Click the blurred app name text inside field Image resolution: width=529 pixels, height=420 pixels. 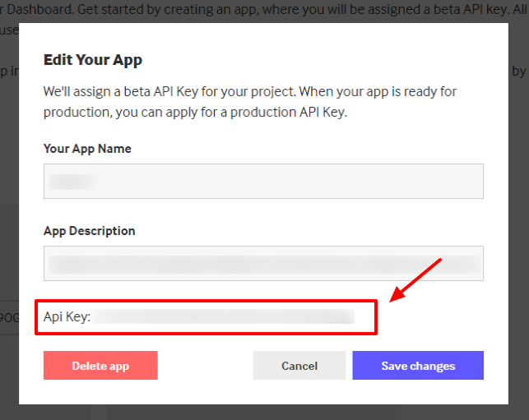pos(74,182)
